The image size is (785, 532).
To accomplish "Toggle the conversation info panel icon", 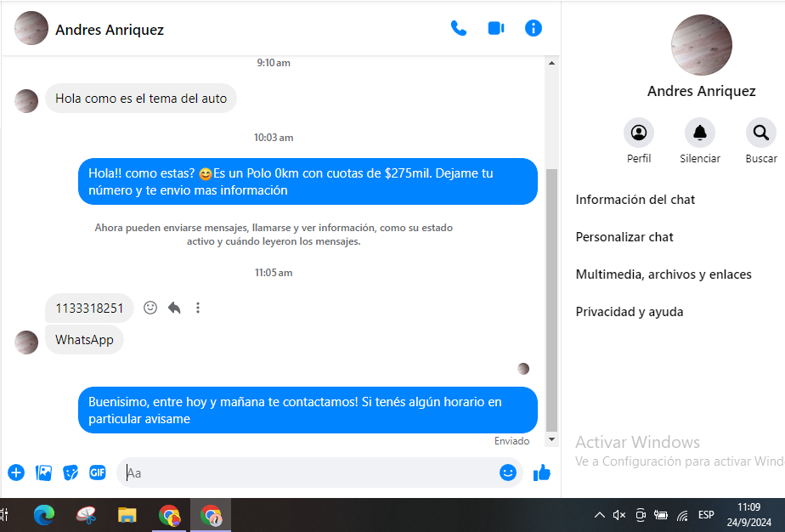I will point(534,28).
